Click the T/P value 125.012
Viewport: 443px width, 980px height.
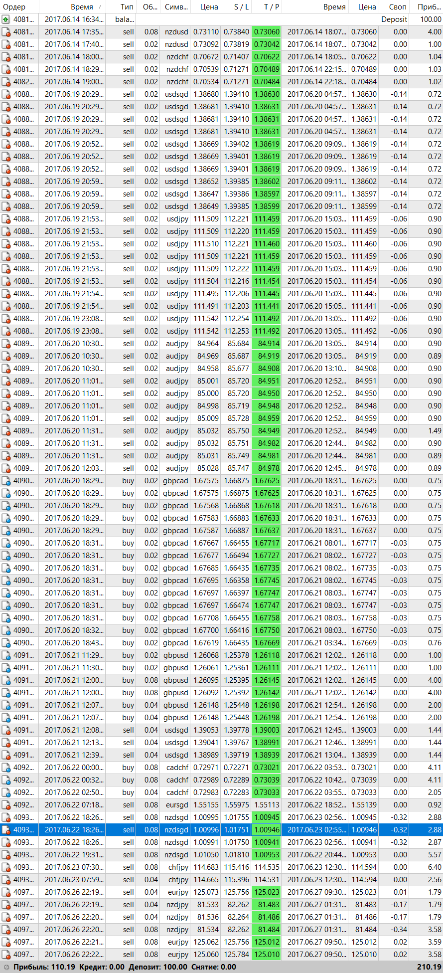pos(267,942)
